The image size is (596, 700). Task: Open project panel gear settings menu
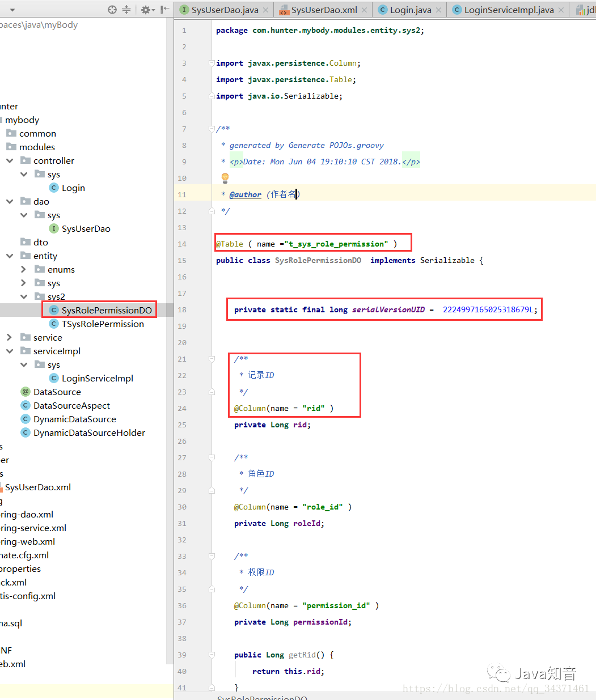[147, 10]
